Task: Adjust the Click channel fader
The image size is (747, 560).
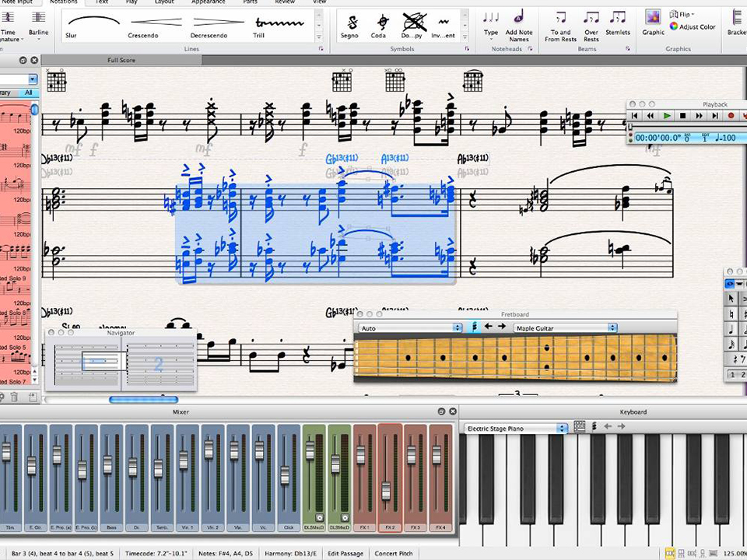Action: pos(285,474)
